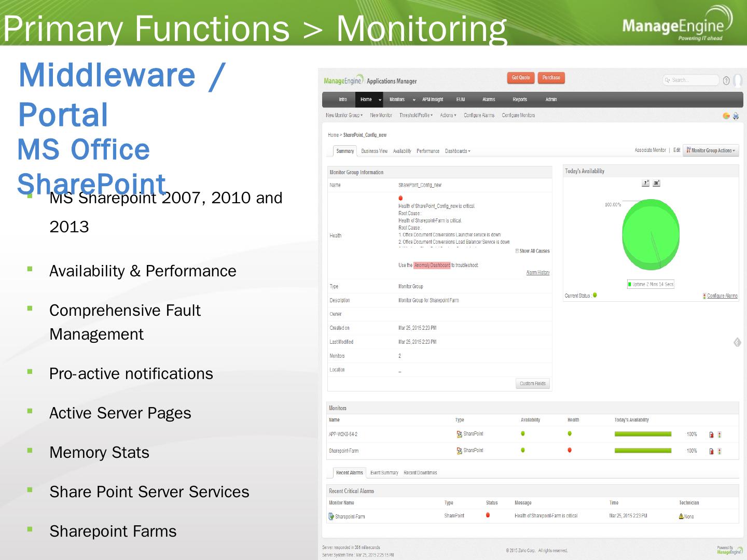This screenshot has width=747, height=560.
Task: Click the SharePoint type icon for APP-W2K8-64-2
Action: 459,434
